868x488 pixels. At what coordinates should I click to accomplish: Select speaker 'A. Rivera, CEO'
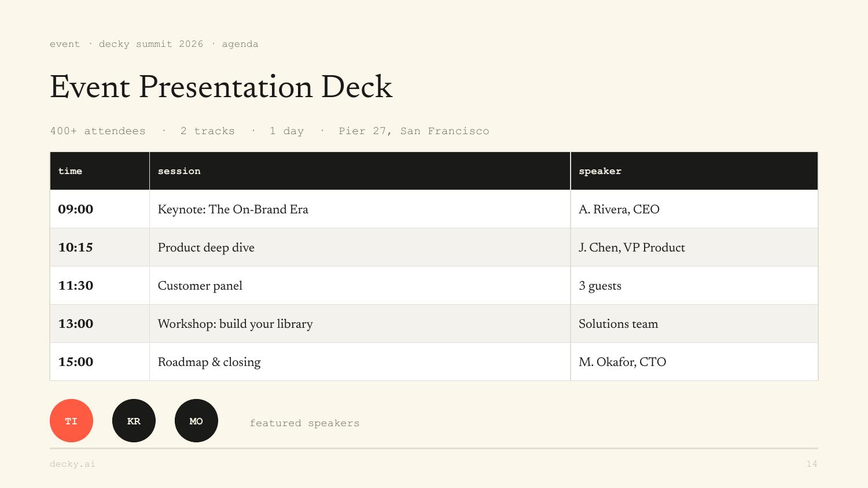[x=694, y=209]
